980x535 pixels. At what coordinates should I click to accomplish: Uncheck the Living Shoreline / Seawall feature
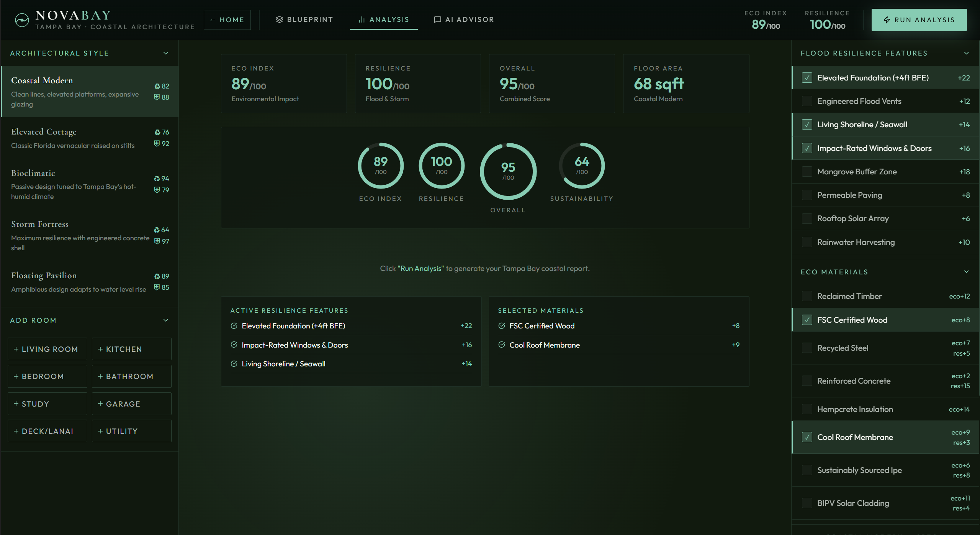click(x=807, y=125)
